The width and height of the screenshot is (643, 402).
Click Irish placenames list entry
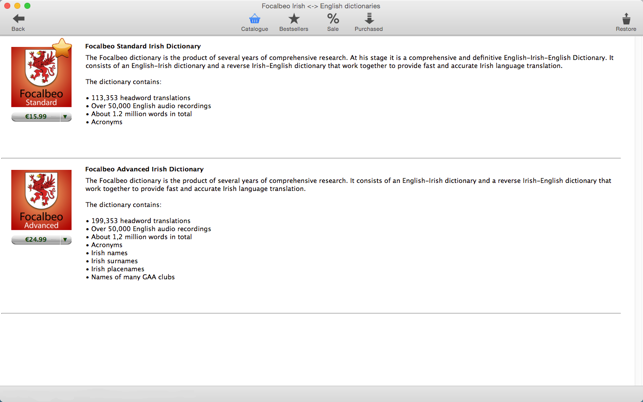point(115,269)
